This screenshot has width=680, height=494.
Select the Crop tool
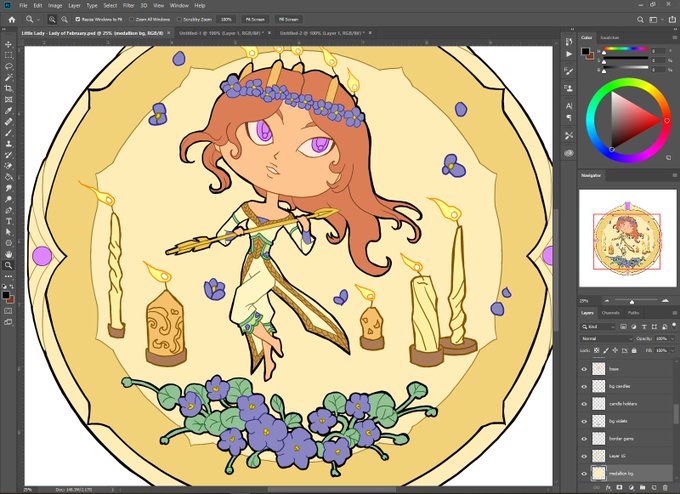(x=8, y=88)
